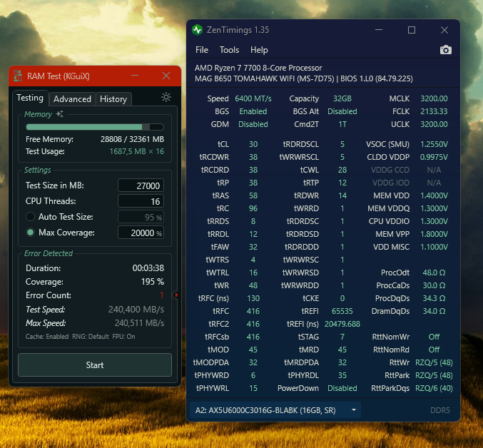Switch to the Testing tab
Screen dimensions: 483x448
click(x=30, y=98)
